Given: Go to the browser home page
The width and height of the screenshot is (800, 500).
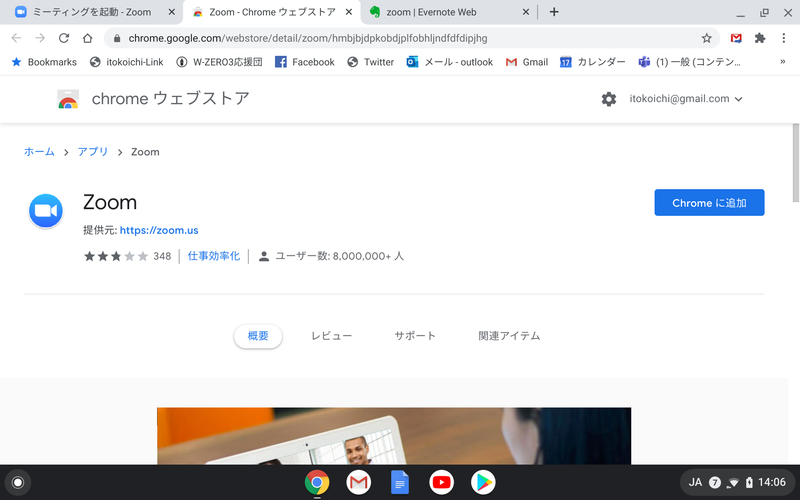Looking at the screenshot, I should [x=87, y=38].
